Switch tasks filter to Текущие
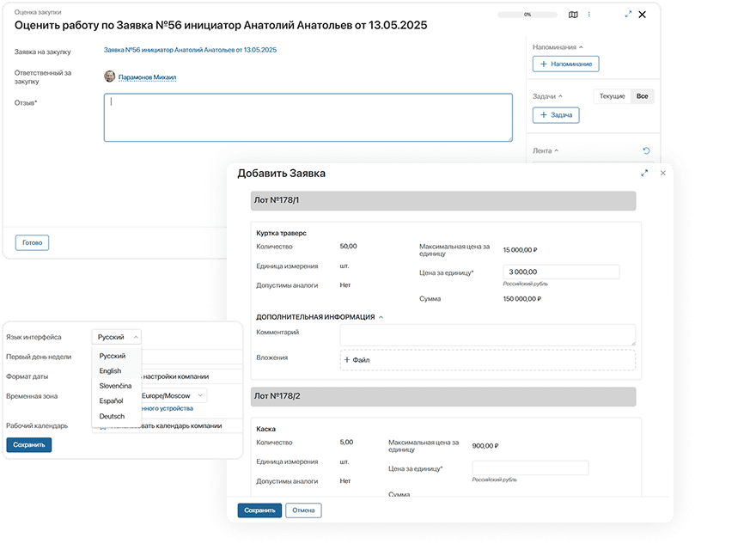Screen dimensions: 756x550 612,96
